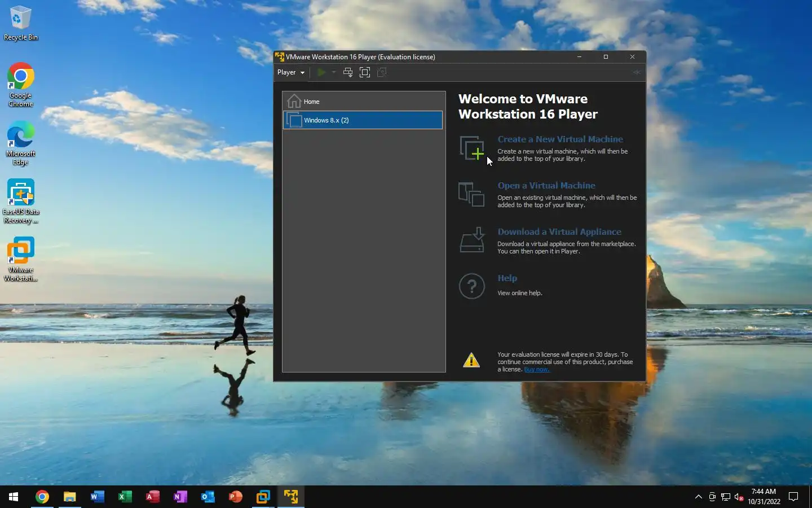
Task: Select the Windows 8.x (2) virtual machine
Action: click(363, 120)
